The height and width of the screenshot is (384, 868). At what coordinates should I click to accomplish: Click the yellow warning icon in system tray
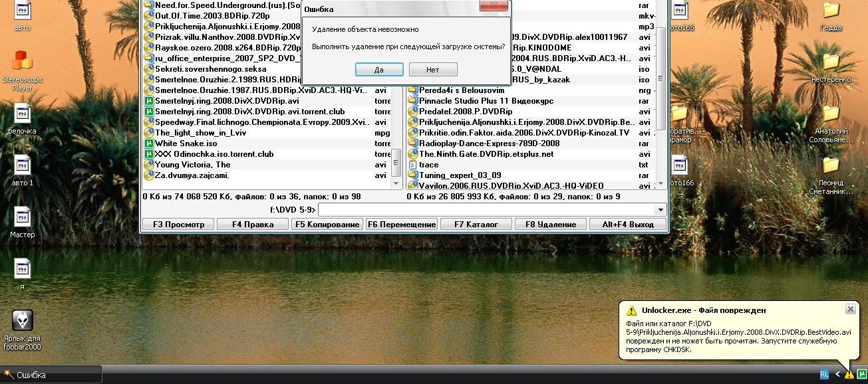pyautogui.click(x=849, y=374)
